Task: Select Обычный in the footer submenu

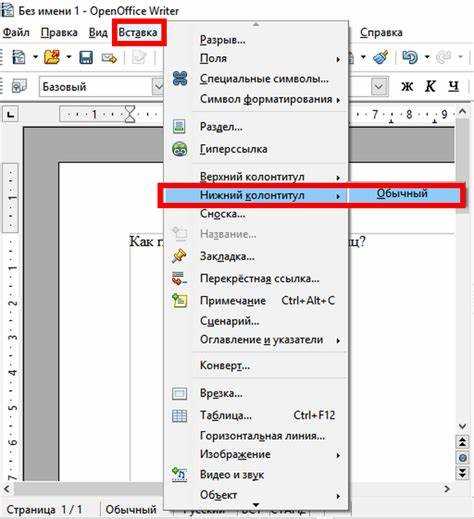Action: [x=402, y=194]
